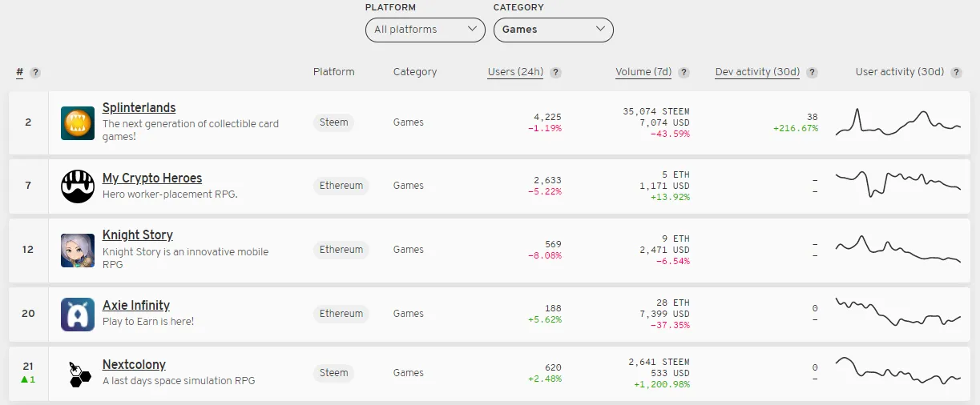Screen dimensions: 980x405
Task: Click the Steem platform tag for Splinterlands
Action: (333, 122)
